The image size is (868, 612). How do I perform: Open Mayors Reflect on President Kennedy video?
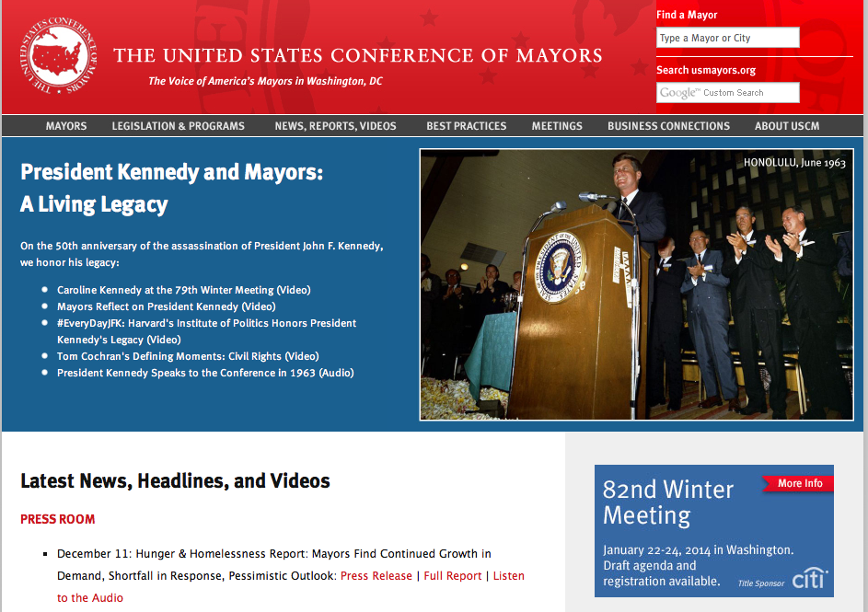pos(166,306)
